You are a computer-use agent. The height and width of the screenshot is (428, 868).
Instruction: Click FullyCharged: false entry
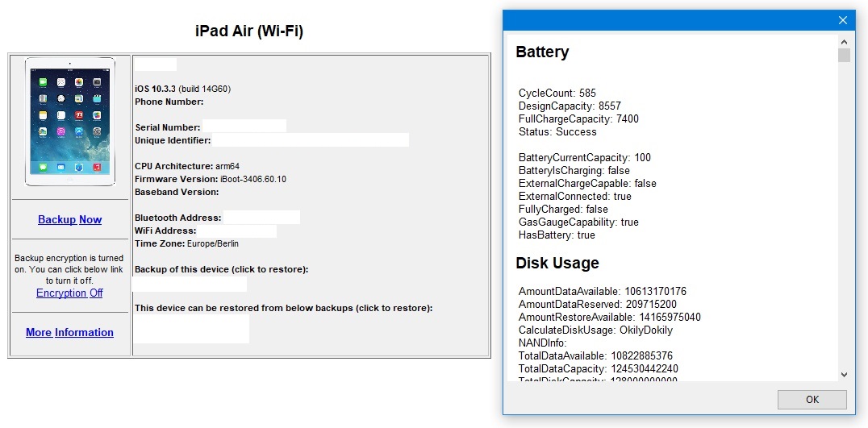point(563,209)
